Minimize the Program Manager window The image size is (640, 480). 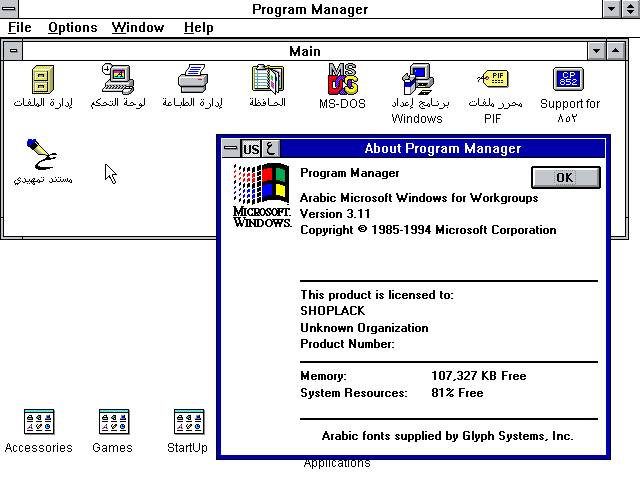click(x=611, y=9)
